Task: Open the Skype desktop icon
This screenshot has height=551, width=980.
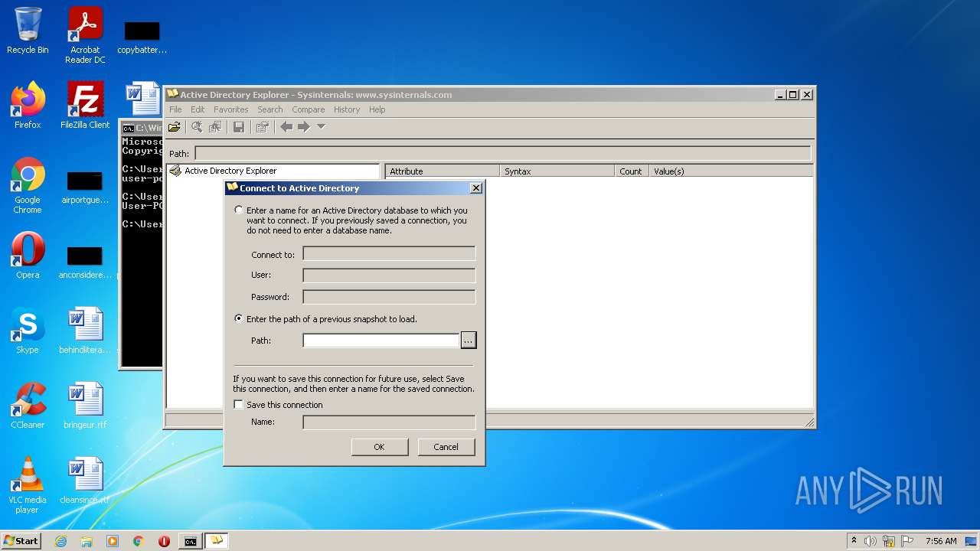Action: pos(28,331)
